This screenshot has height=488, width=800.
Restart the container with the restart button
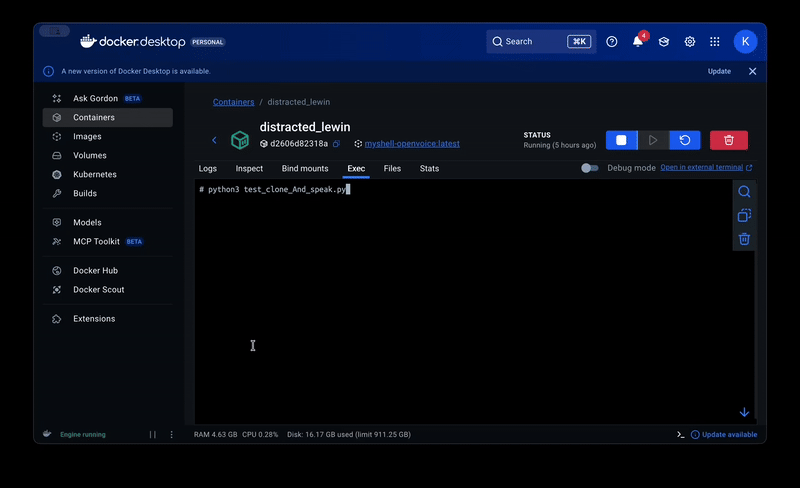tap(685, 140)
